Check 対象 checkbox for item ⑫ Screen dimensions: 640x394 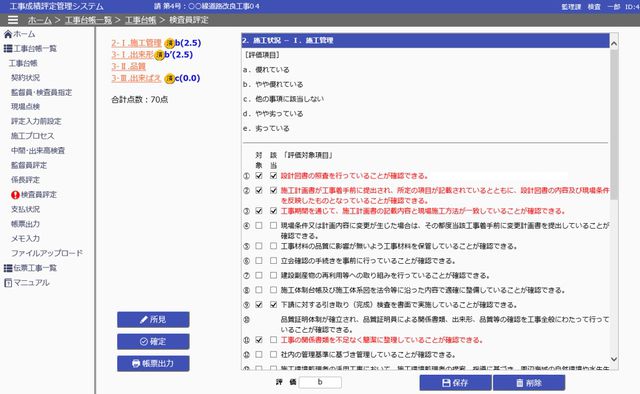(x=259, y=355)
